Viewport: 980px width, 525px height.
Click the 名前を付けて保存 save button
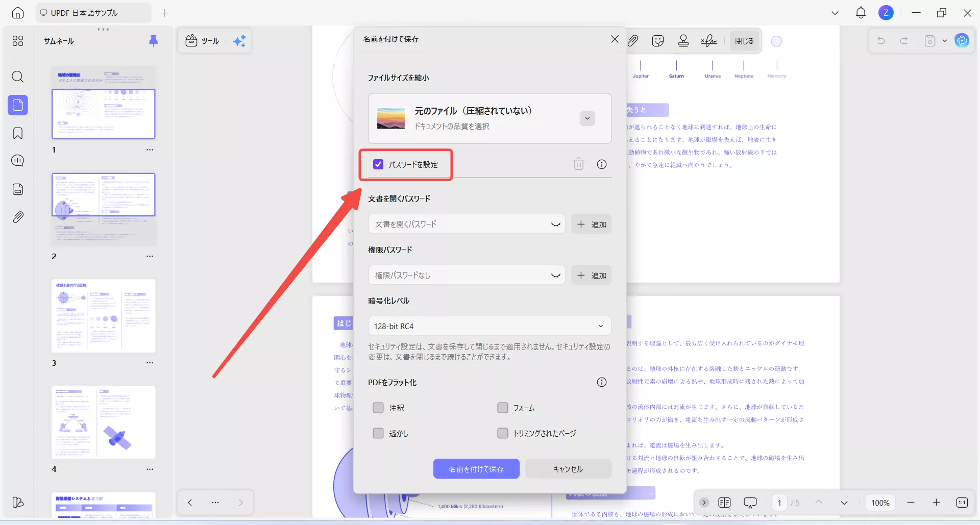(476, 468)
